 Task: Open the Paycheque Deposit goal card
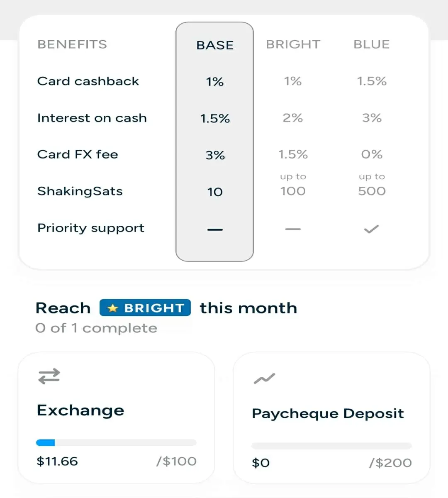[331, 418]
